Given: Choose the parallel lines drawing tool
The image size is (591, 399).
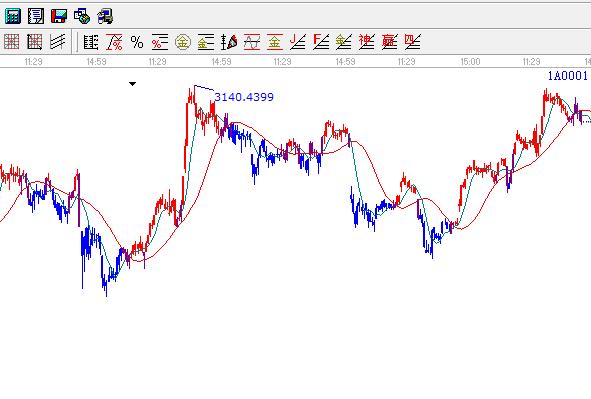Looking at the screenshot, I should coord(58,41).
